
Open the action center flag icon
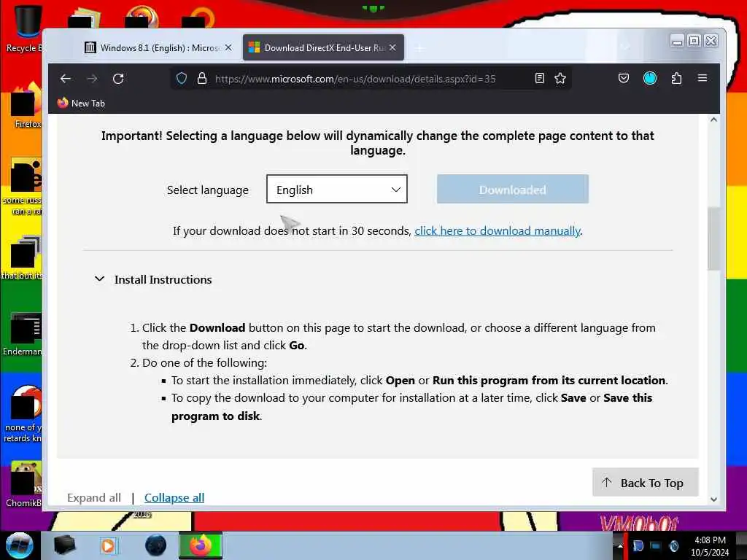[x=638, y=545]
